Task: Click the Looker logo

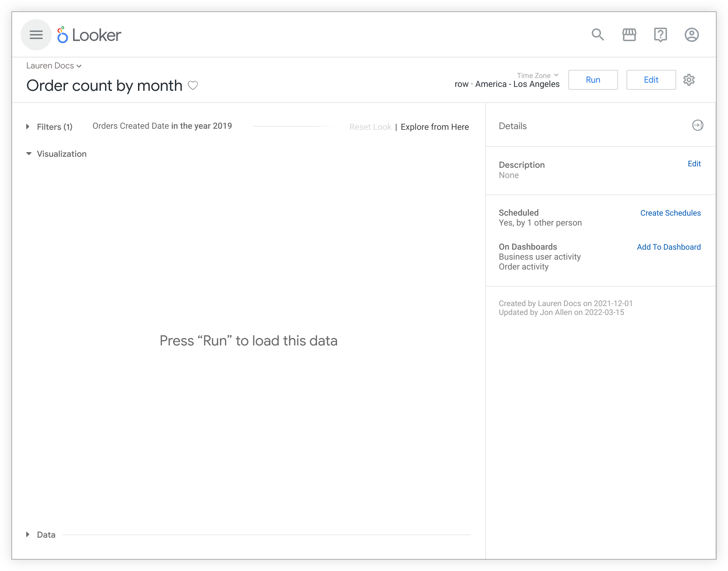Action: pos(89,35)
